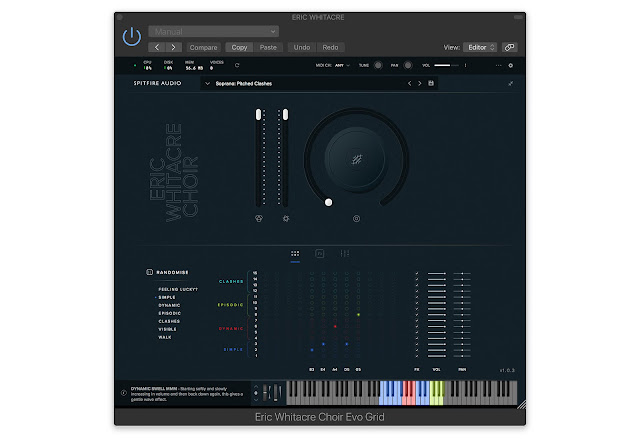Screen dimensions: 640x439
Task: Load the next Spitfire preset with right chevron
Action: [420, 83]
